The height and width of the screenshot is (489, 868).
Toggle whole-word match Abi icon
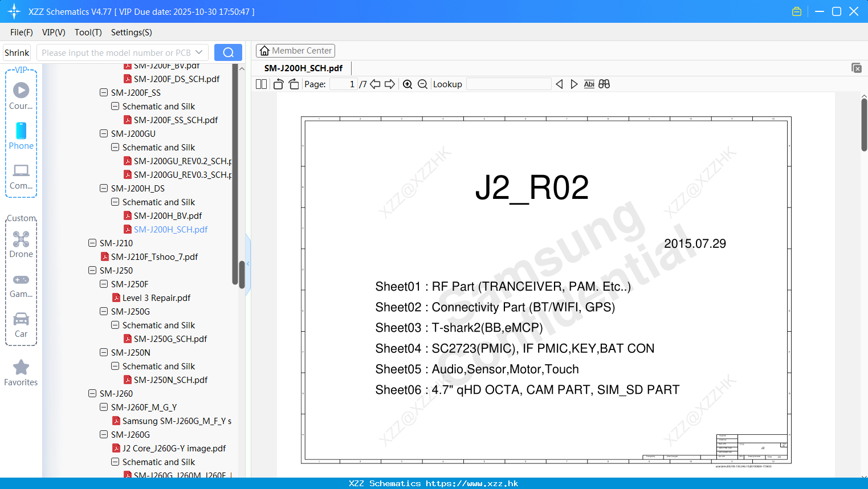click(x=589, y=84)
